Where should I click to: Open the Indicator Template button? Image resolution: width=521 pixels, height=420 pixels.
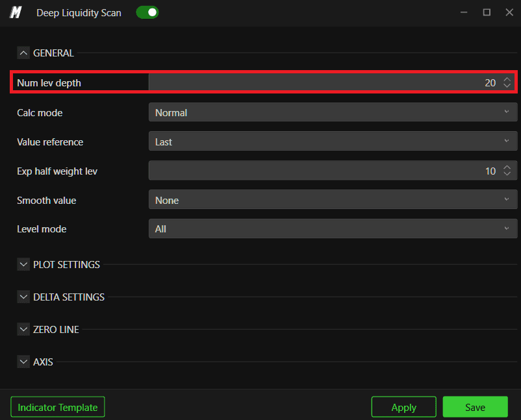(58, 407)
